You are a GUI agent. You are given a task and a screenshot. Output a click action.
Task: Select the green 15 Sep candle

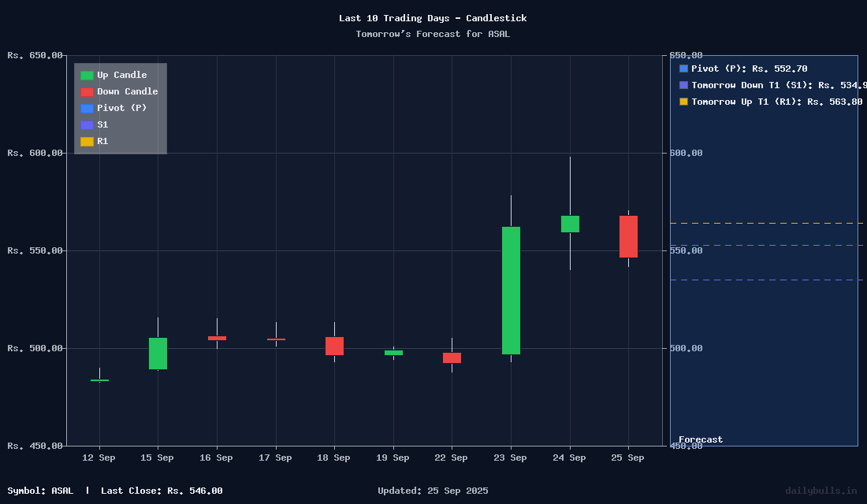(158, 354)
